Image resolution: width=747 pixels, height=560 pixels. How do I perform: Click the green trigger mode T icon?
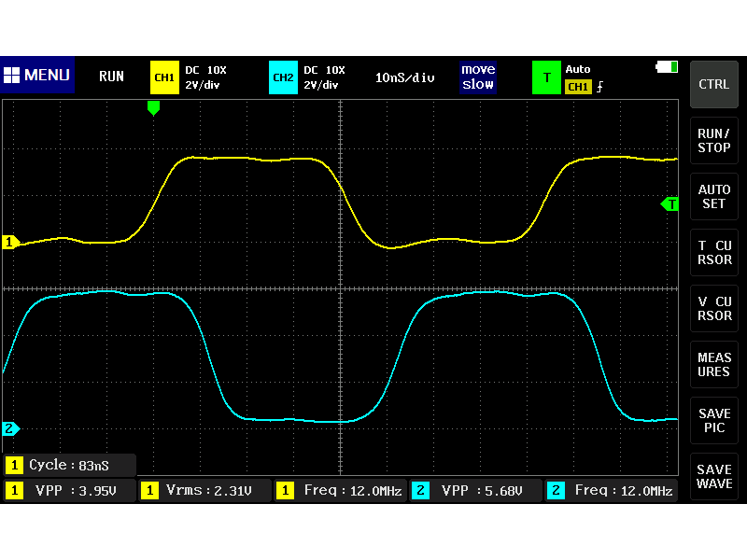point(546,77)
